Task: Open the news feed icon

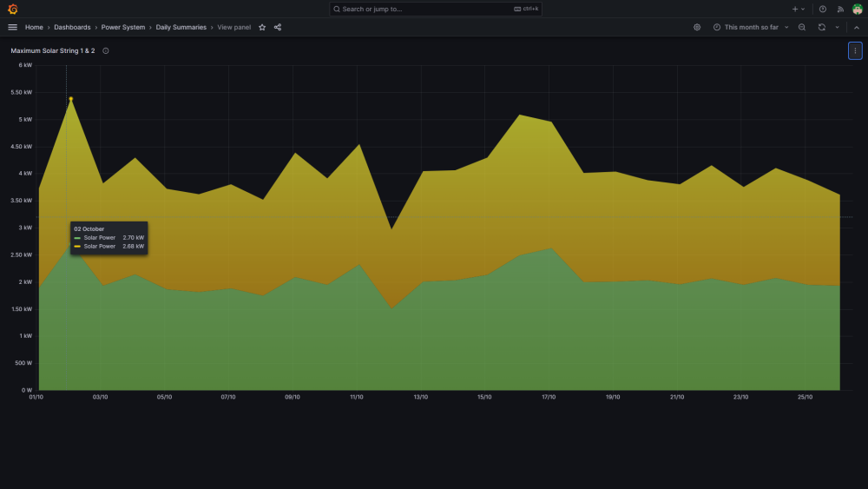Action: pyautogui.click(x=840, y=9)
